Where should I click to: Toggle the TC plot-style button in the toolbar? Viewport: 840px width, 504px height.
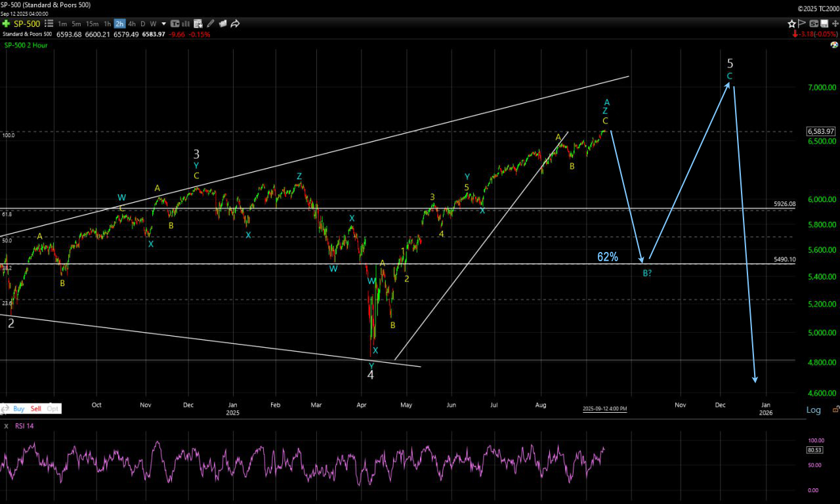tap(175, 24)
